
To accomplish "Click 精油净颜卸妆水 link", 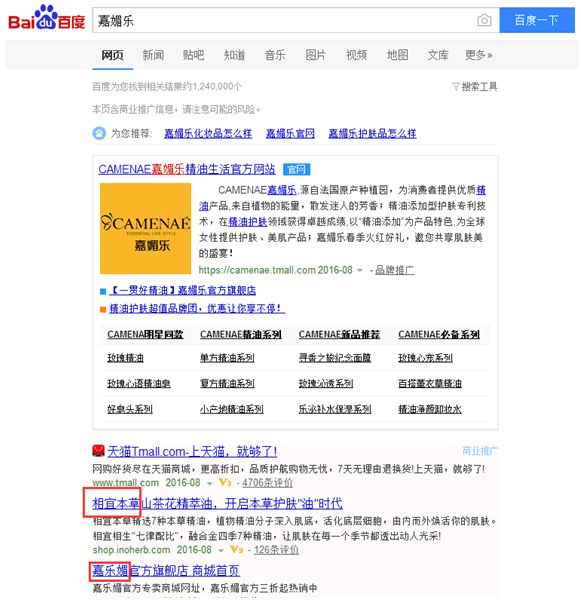I will coord(430,409).
